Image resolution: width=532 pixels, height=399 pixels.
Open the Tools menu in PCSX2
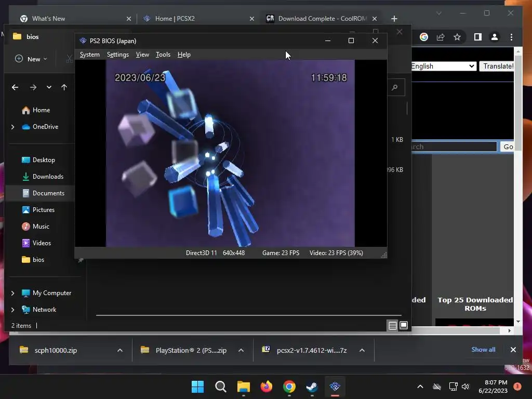(163, 55)
